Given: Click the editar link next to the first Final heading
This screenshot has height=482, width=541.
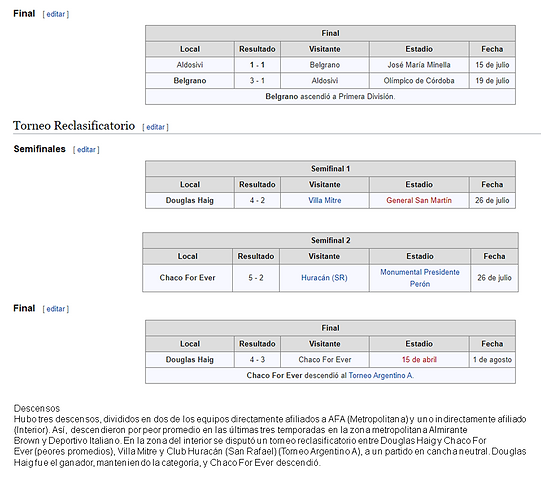Looking at the screenshot, I should (x=56, y=14).
